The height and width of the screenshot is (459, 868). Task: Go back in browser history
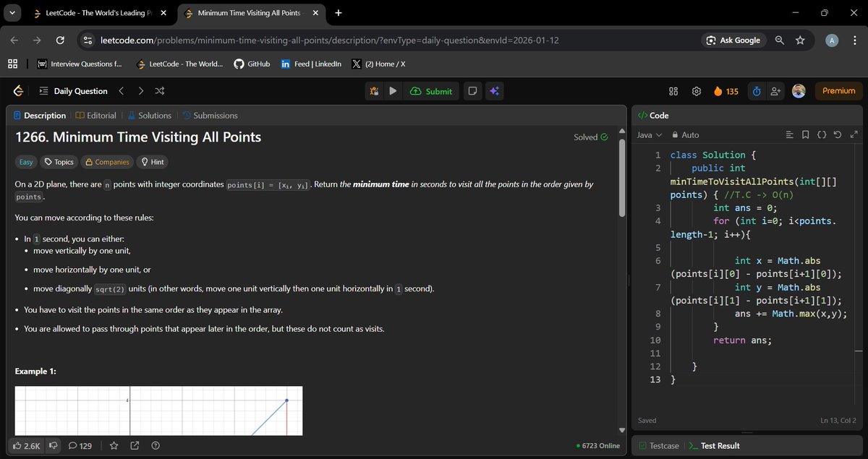[x=14, y=40]
